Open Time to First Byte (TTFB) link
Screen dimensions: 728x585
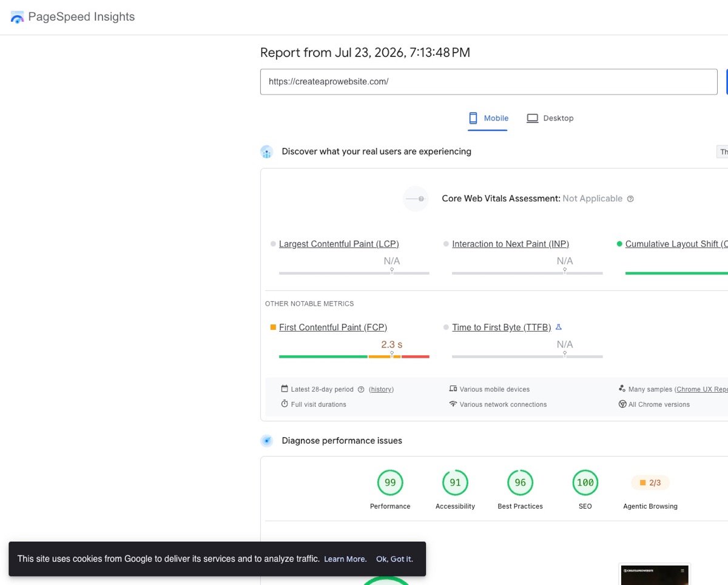501,327
